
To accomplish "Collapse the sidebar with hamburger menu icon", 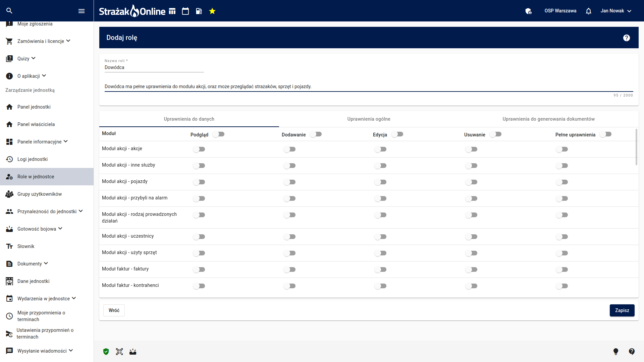I will pyautogui.click(x=82, y=11).
